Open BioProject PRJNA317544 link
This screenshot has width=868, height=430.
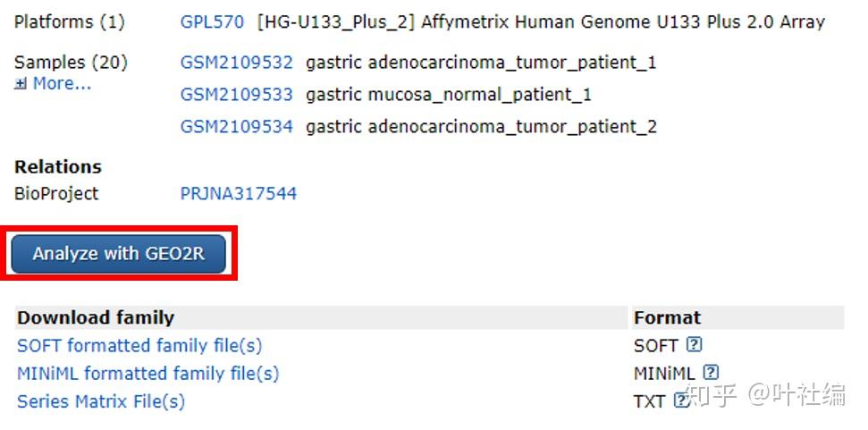(x=239, y=193)
